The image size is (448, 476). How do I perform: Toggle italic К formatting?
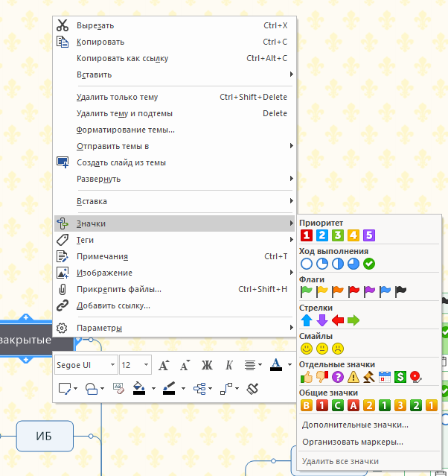(x=229, y=365)
